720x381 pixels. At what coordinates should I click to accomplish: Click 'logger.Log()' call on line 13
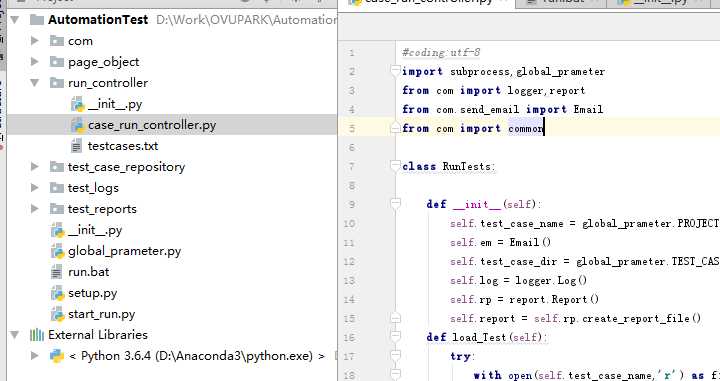[551, 280]
